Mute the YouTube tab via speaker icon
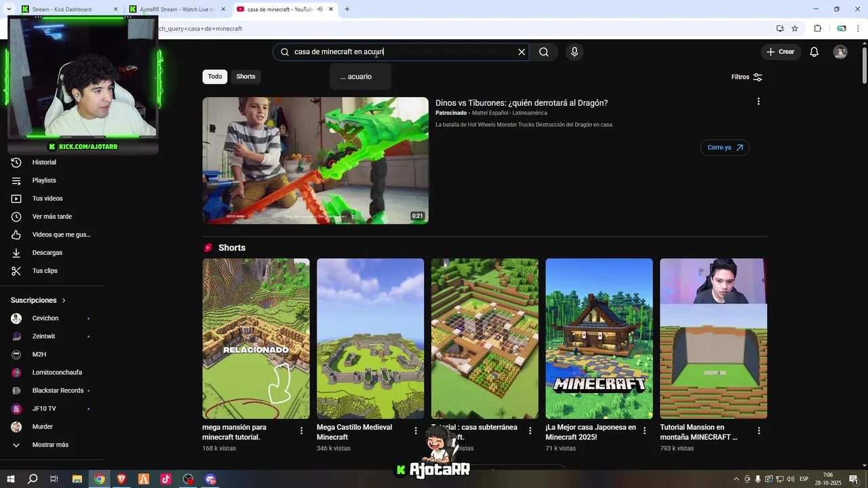 (319, 9)
